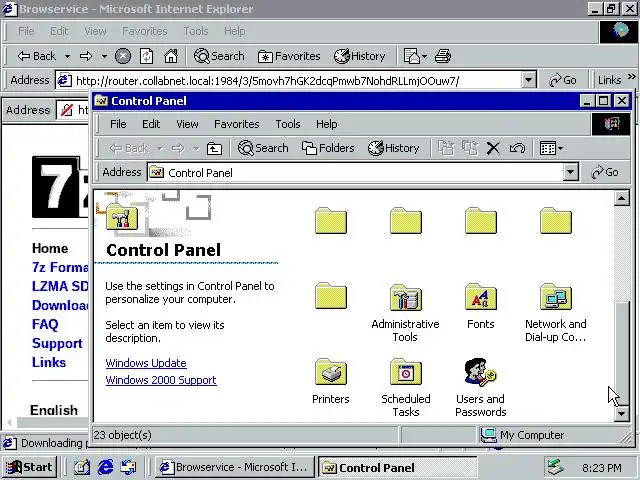Image resolution: width=640 pixels, height=480 pixels.
Task: Click Go button in Internet Explorer
Action: (x=562, y=80)
